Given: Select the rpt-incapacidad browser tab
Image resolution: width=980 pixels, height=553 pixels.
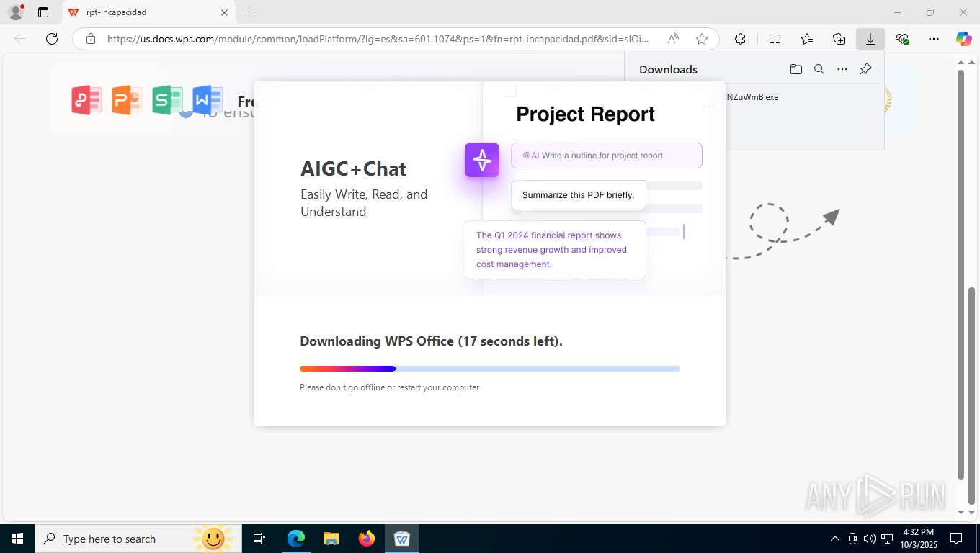Looking at the screenshot, I should (148, 12).
